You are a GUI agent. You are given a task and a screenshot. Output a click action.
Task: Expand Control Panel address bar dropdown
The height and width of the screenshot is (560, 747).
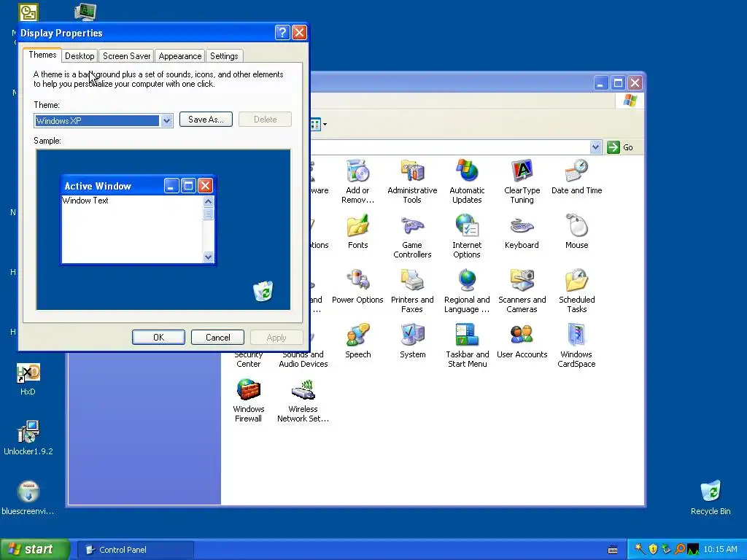(595, 147)
